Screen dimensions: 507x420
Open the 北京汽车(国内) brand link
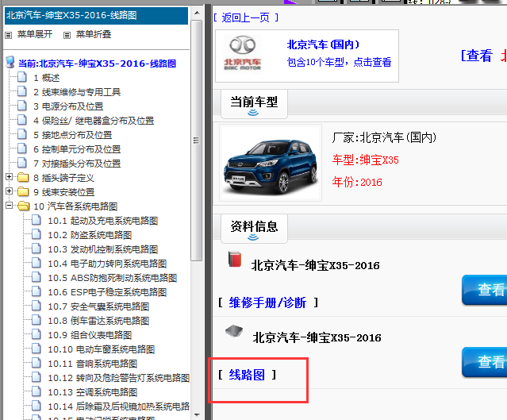click(323, 44)
